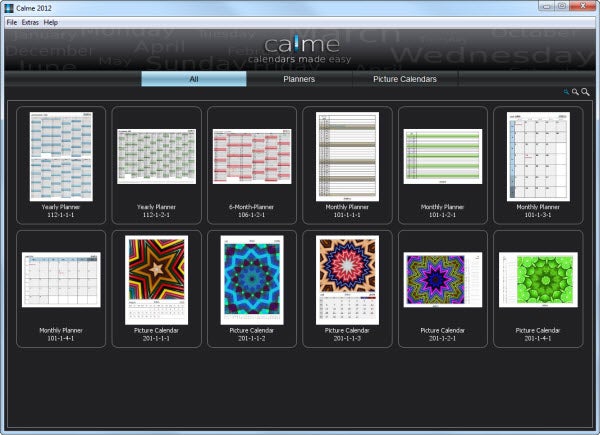Click the Calme 2012 app icon in title bar
Viewport: 600px width, 435px height.
tap(9, 8)
